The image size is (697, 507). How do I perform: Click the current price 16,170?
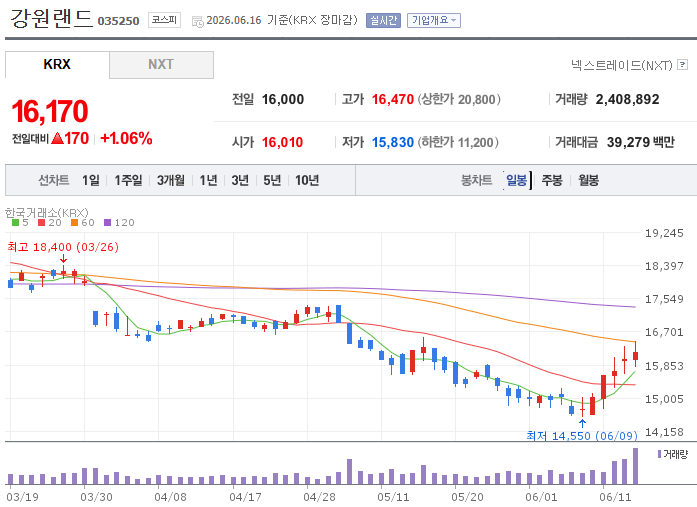(50, 111)
